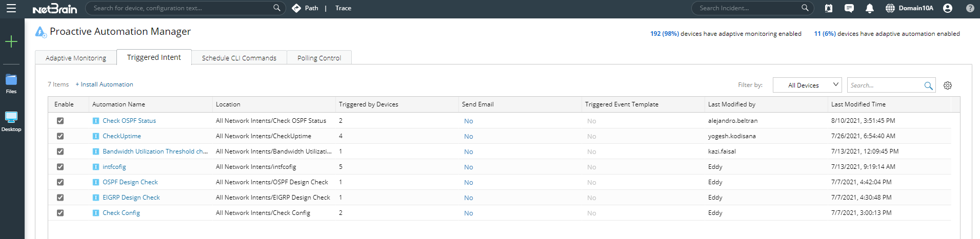
Task: Uncheck the CheckUptime enable checkbox
Action: click(61, 136)
